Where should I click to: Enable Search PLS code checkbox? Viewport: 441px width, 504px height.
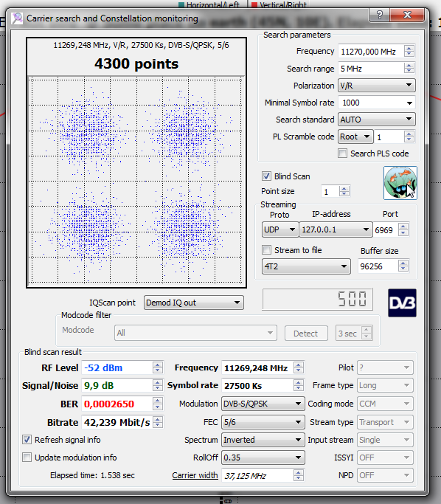(342, 153)
